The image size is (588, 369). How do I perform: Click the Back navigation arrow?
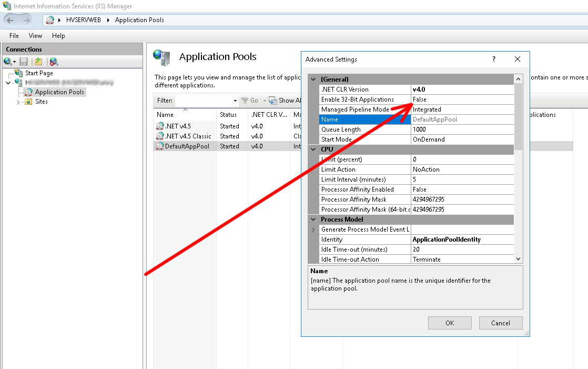tap(10, 21)
